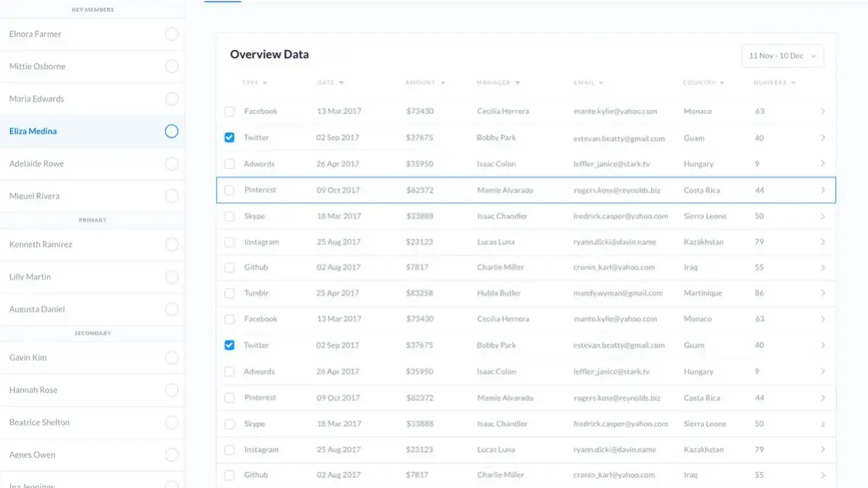Click the chevron arrow on the first Adwords row
868x488 pixels.
[x=823, y=164]
